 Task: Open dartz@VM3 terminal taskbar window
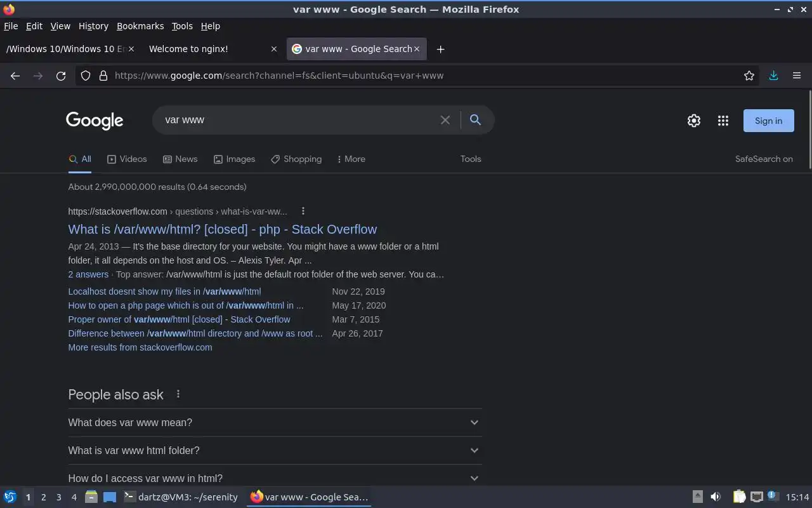point(181,497)
